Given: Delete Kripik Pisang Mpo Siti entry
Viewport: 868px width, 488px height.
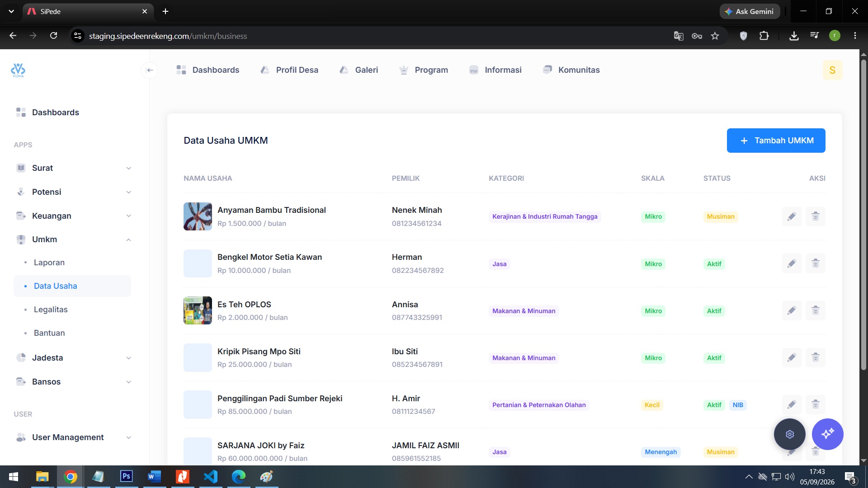Looking at the screenshot, I should [815, 357].
